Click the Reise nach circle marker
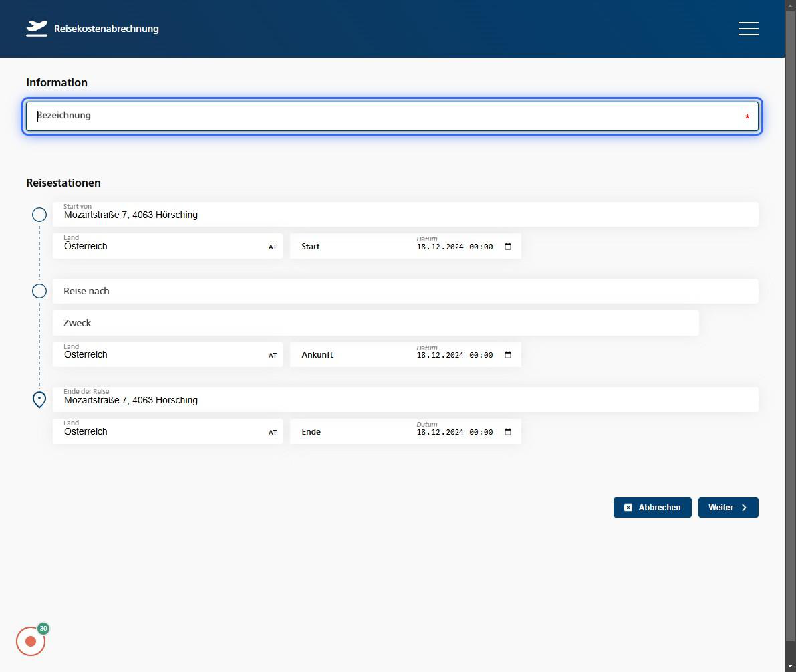The width and height of the screenshot is (796, 672). click(39, 291)
